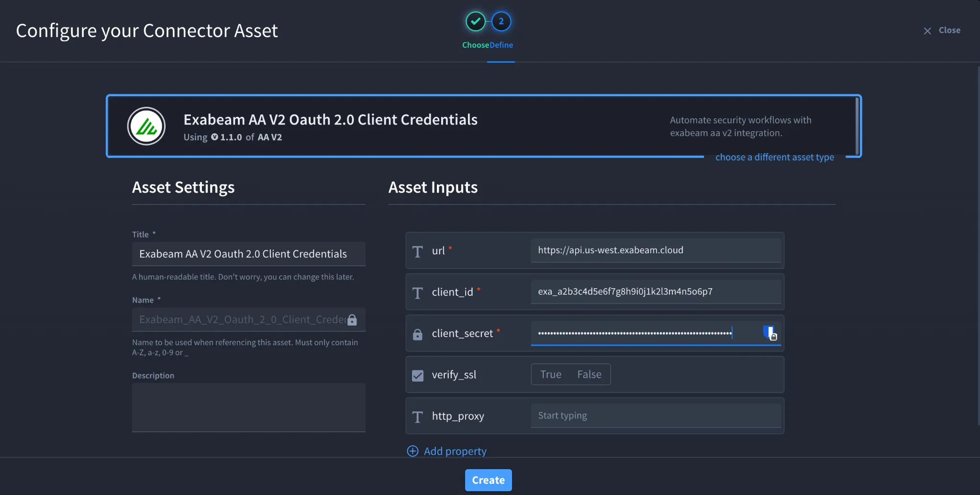Click the text type icon beside http_proxy
Image resolution: width=980 pixels, height=495 pixels.
[x=417, y=417]
